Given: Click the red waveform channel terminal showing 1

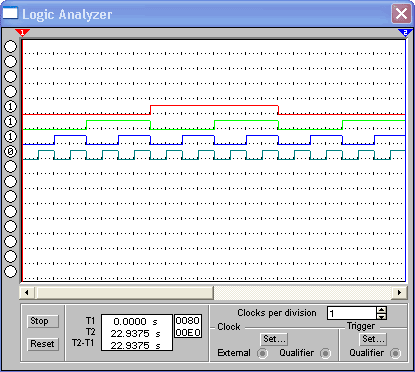Looking at the screenshot, I should pyautogui.click(x=10, y=107).
